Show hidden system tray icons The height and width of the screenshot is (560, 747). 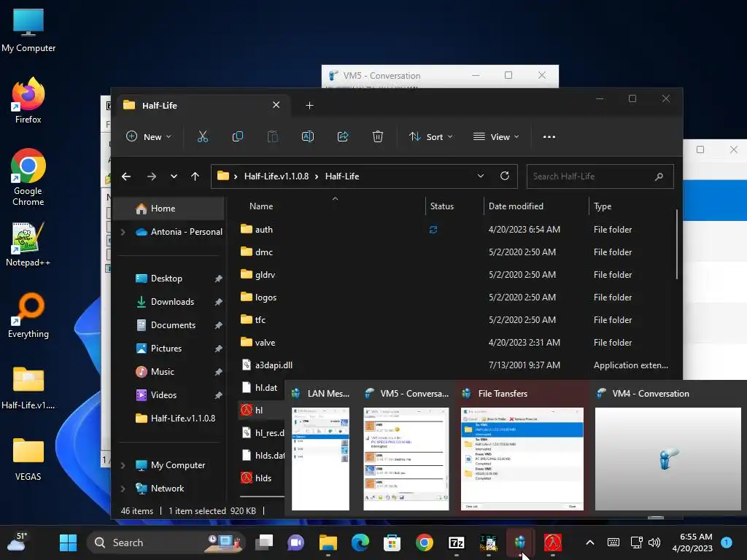click(589, 542)
